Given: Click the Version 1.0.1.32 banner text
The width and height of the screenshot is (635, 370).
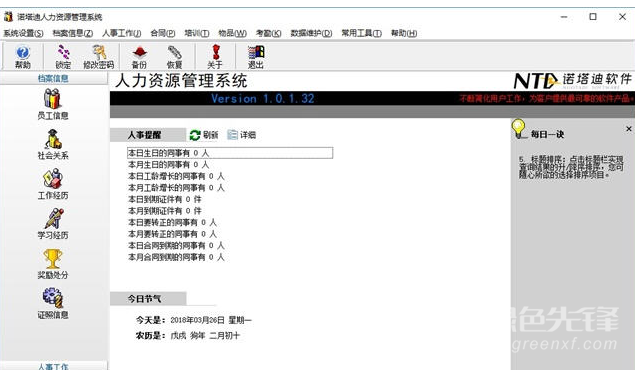Looking at the screenshot, I should pyautogui.click(x=263, y=98).
